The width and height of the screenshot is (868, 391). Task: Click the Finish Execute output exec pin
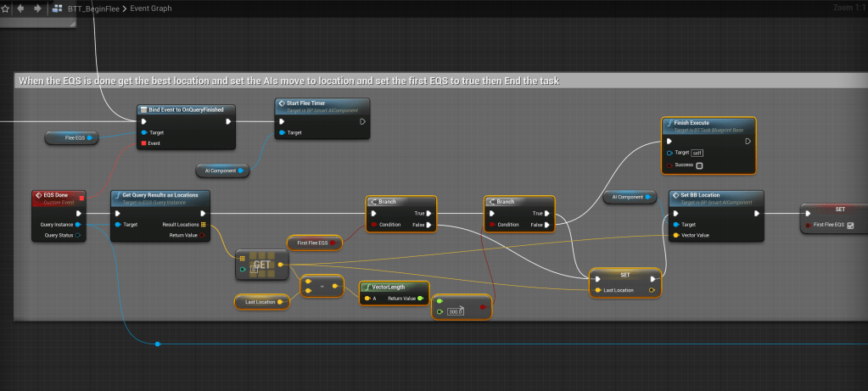[x=746, y=142]
